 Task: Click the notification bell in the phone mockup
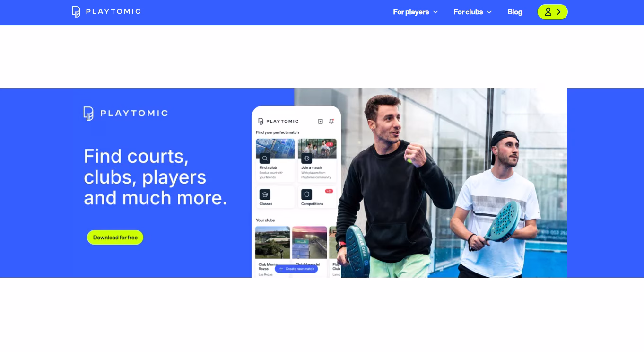tap(331, 121)
